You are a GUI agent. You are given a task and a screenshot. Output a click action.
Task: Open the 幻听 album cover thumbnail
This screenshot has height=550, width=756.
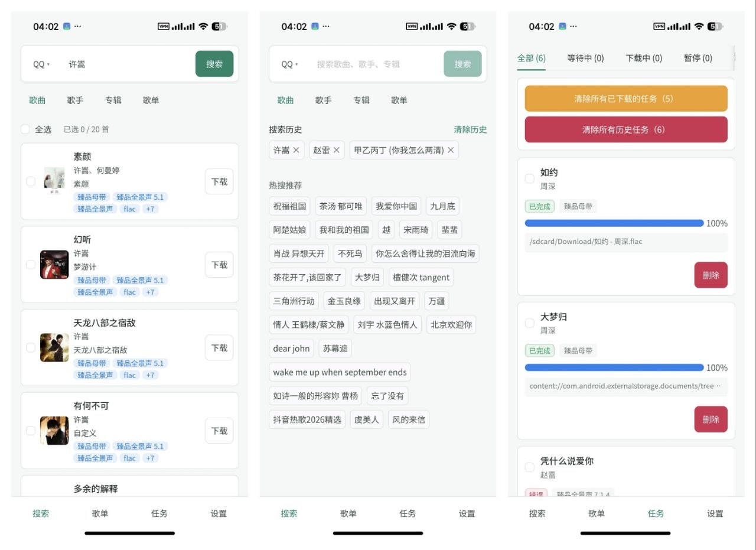(54, 265)
